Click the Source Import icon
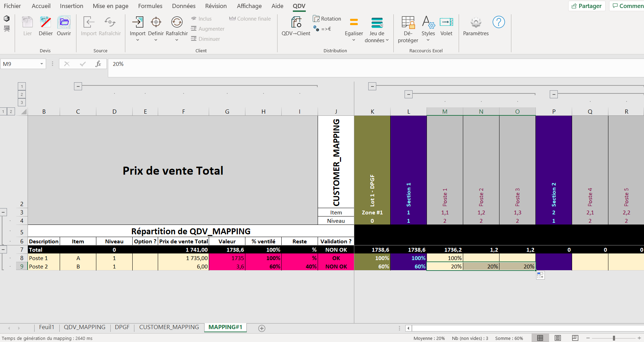The height and width of the screenshot is (342, 644). [88, 22]
